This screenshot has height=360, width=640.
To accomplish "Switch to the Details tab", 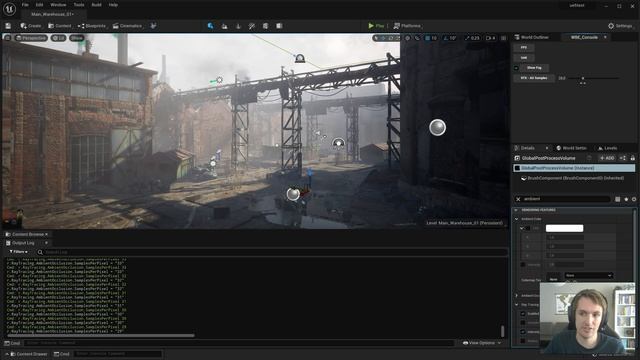I will (x=527, y=148).
